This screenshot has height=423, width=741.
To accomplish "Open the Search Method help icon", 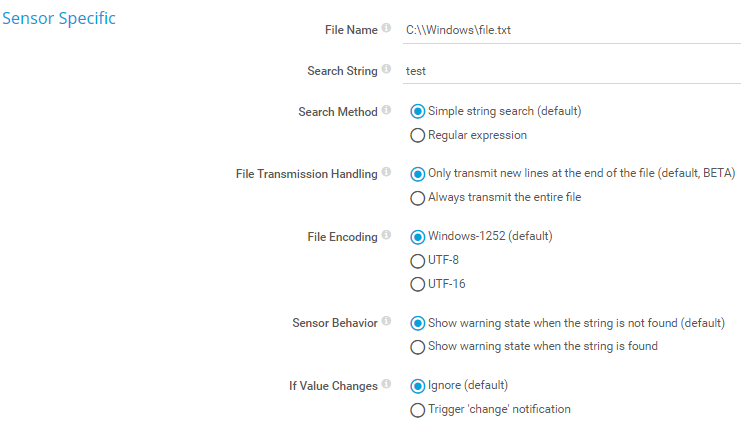I will coord(386,111).
